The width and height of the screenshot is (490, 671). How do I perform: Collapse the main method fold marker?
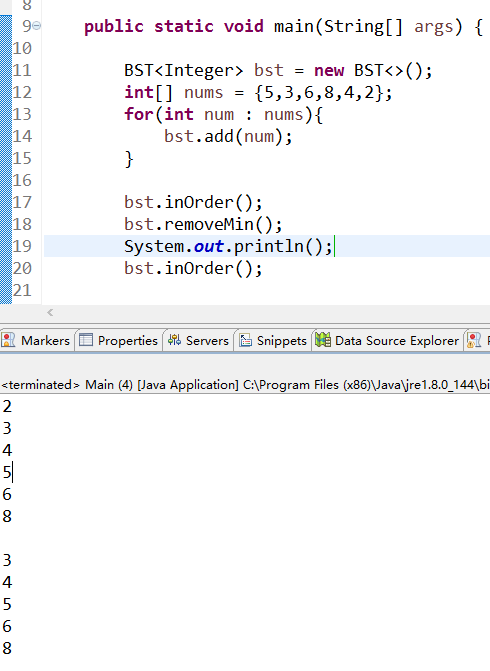point(37,26)
